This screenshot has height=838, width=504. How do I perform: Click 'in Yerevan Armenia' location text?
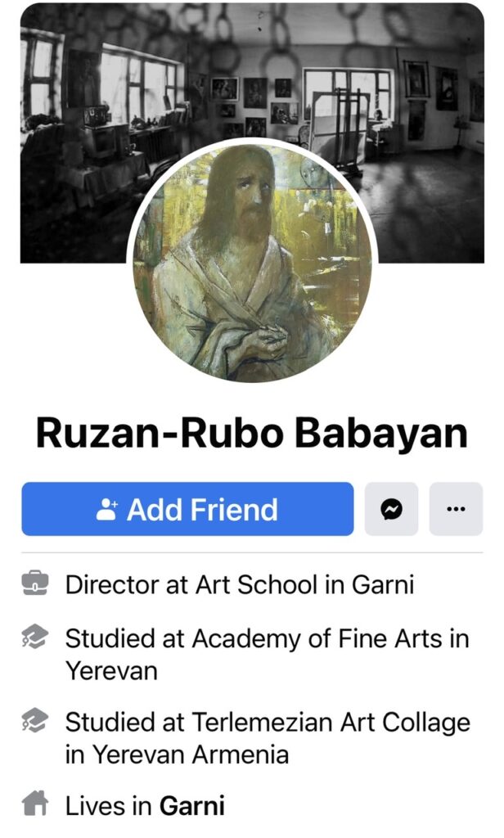click(x=177, y=755)
